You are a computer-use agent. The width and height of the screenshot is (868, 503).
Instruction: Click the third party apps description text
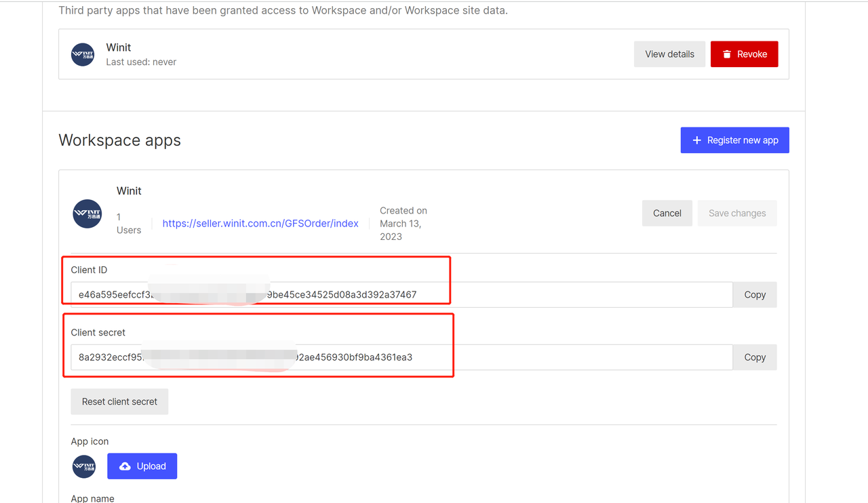[x=283, y=11]
